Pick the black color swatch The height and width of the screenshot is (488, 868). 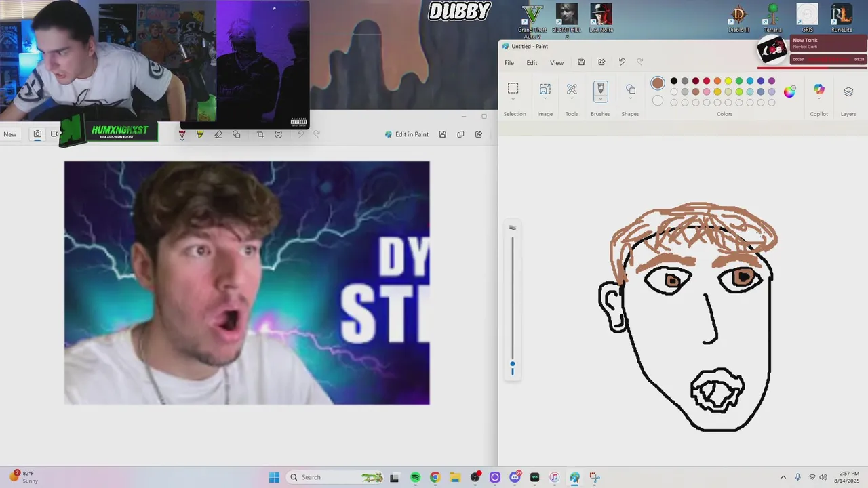tap(673, 81)
